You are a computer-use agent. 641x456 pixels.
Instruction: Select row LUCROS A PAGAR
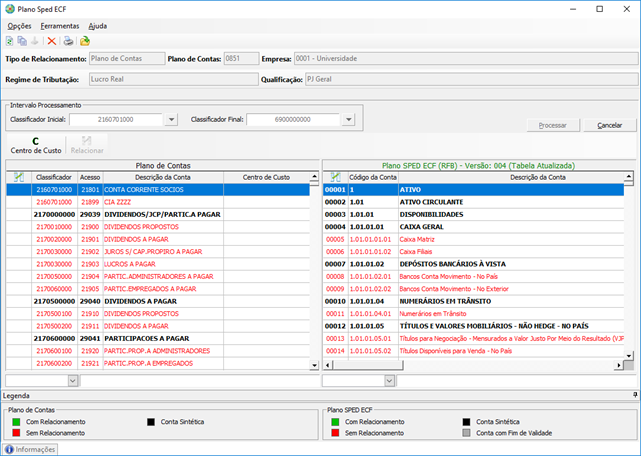[158, 264]
